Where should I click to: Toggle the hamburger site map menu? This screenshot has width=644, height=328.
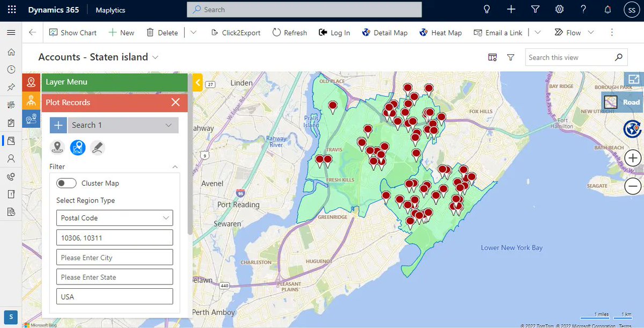coord(11,33)
